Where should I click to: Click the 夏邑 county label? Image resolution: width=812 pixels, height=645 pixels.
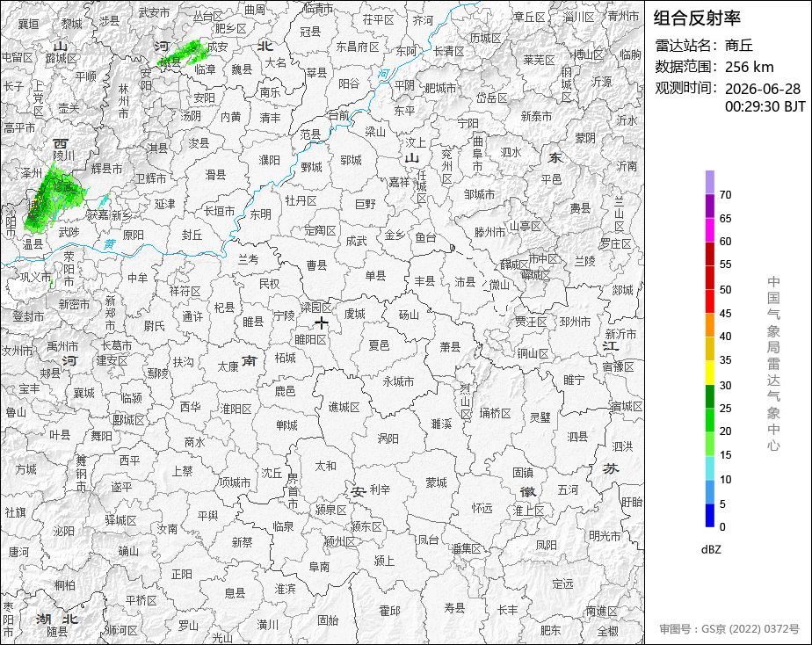(379, 344)
